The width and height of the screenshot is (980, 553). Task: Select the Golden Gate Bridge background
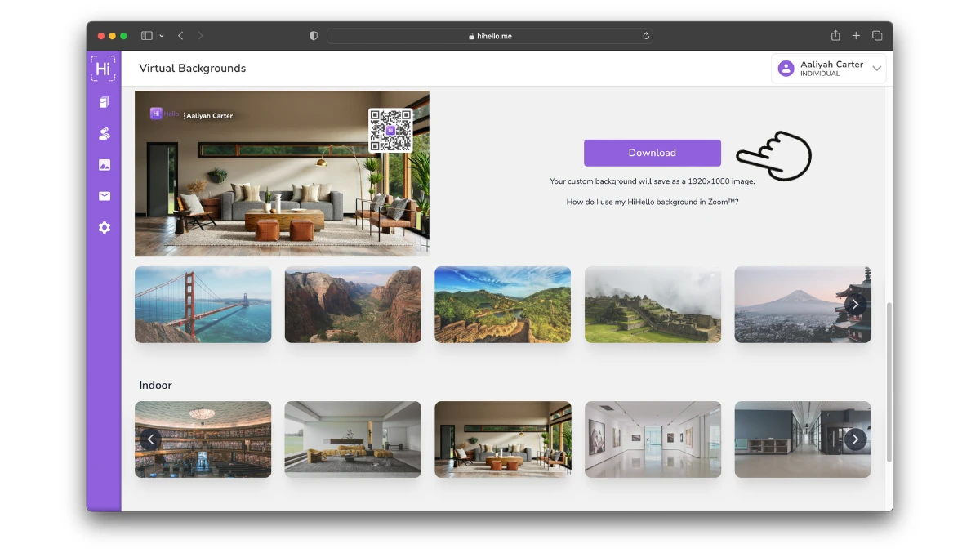pos(203,304)
